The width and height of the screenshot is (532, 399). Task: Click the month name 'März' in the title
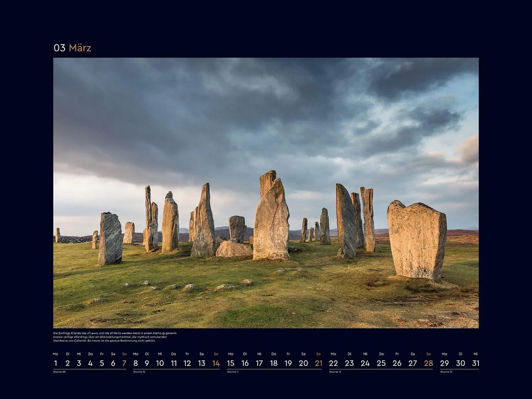80,48
